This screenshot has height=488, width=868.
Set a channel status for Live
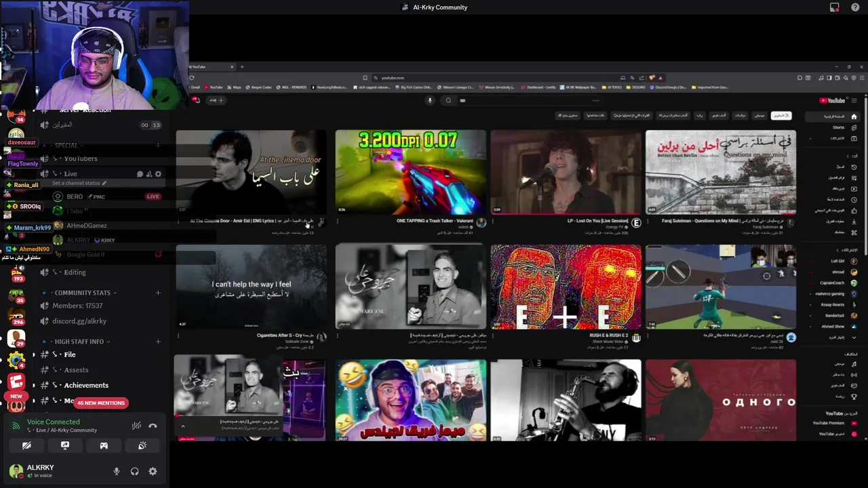(x=79, y=183)
